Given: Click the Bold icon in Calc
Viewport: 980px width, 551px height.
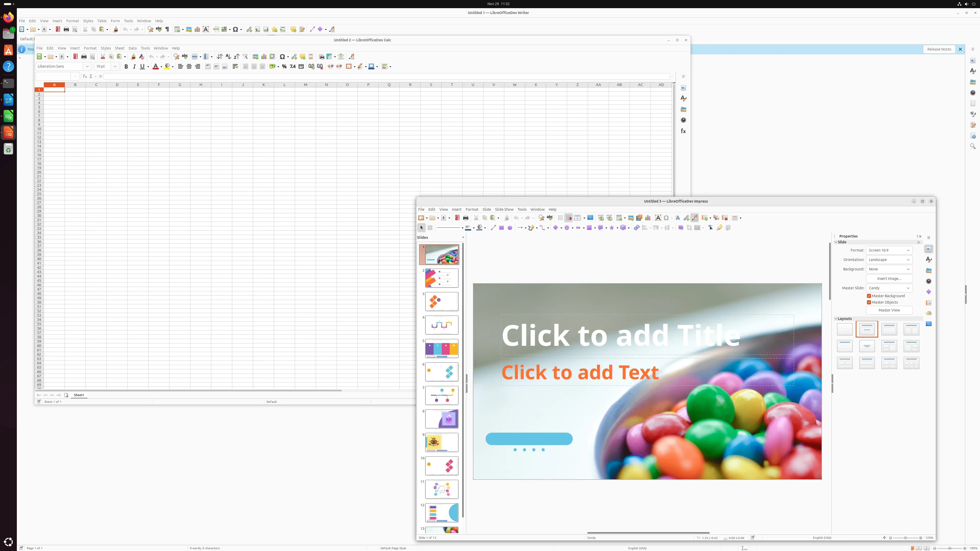Looking at the screenshot, I should (x=126, y=67).
